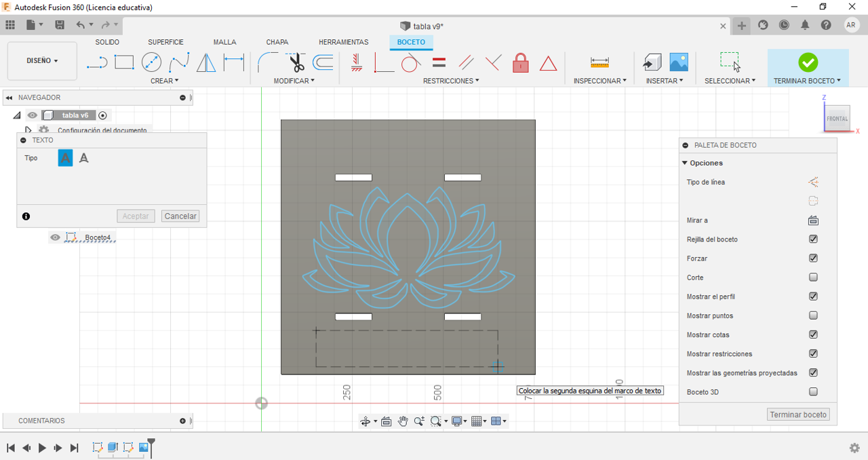Click the window selection icon
This screenshot has height=460, width=868.
pos(730,62)
